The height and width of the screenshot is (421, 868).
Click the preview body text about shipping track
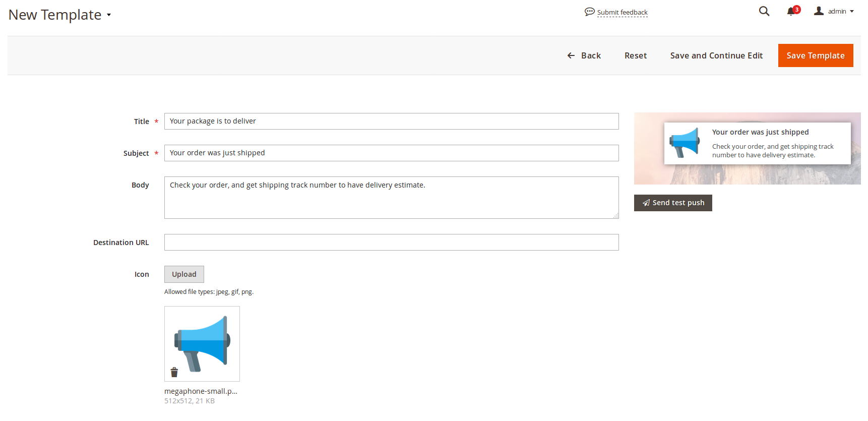click(x=773, y=151)
